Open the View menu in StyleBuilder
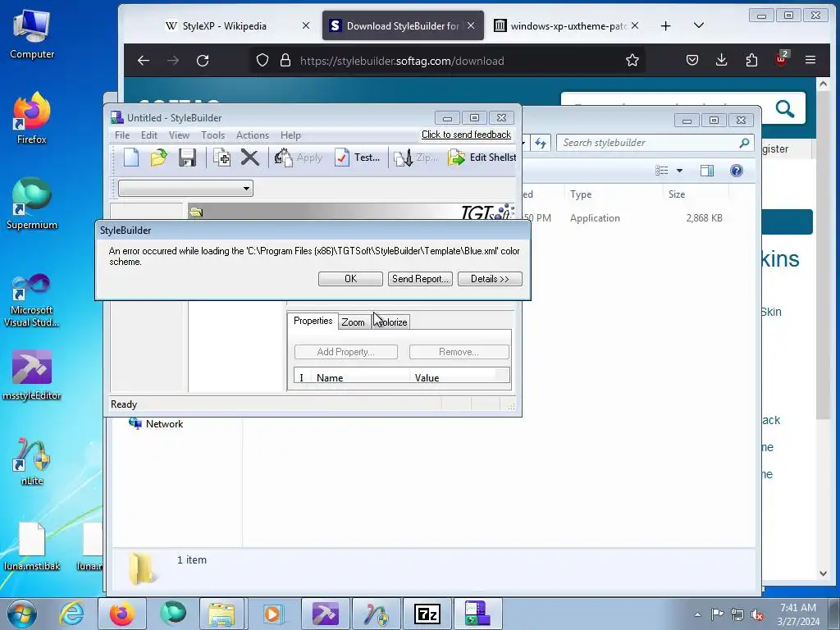 pos(179,135)
